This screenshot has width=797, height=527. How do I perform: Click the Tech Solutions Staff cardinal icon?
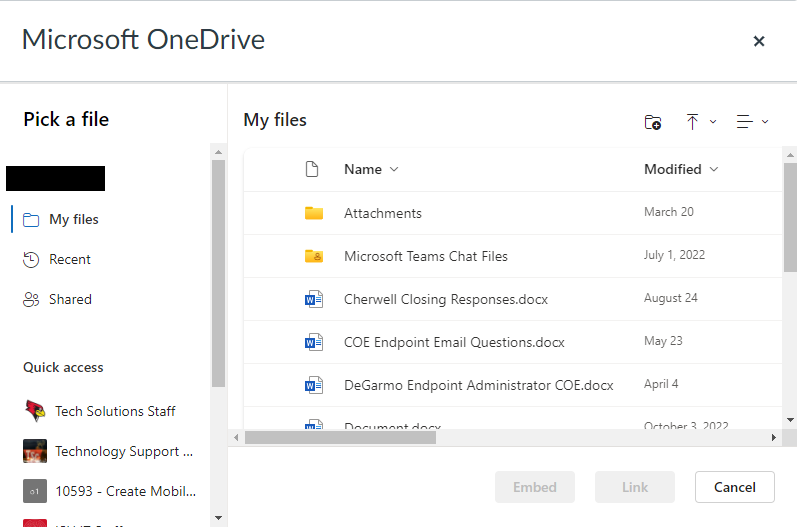[x=35, y=411]
